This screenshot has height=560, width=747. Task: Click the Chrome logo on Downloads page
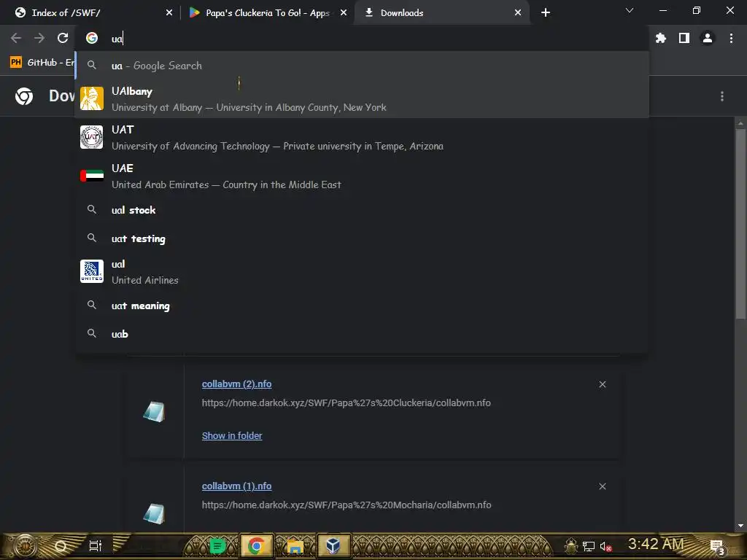pyautogui.click(x=24, y=96)
